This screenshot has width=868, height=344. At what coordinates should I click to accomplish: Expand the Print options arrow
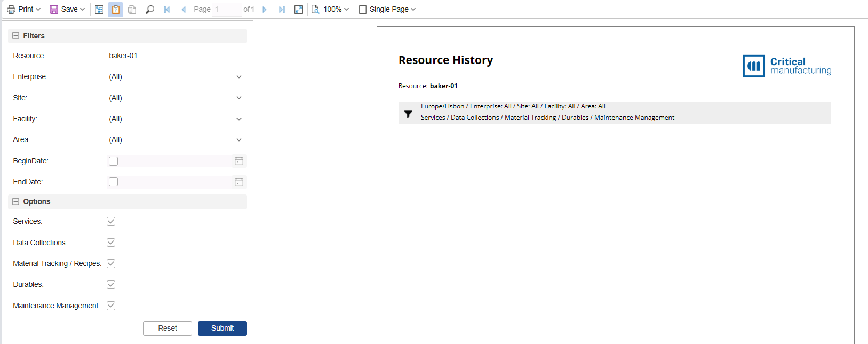tap(38, 10)
